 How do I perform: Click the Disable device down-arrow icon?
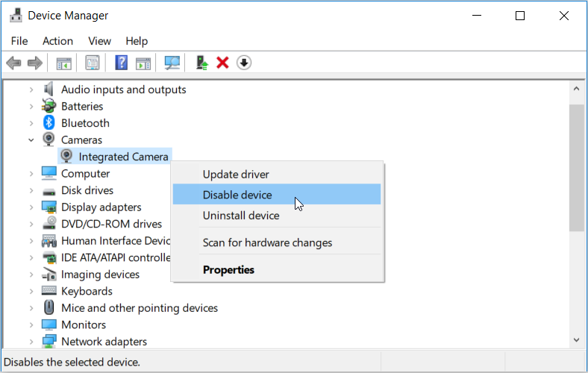point(244,63)
